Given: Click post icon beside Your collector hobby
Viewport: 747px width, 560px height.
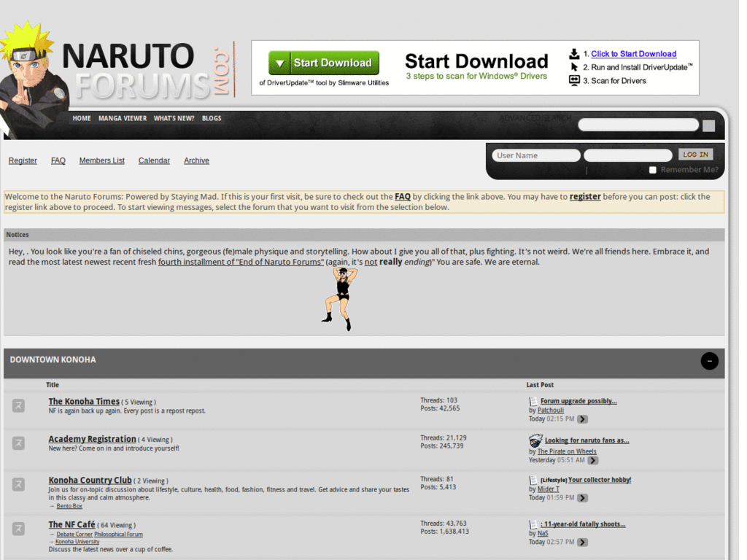Looking at the screenshot, I should 533,480.
